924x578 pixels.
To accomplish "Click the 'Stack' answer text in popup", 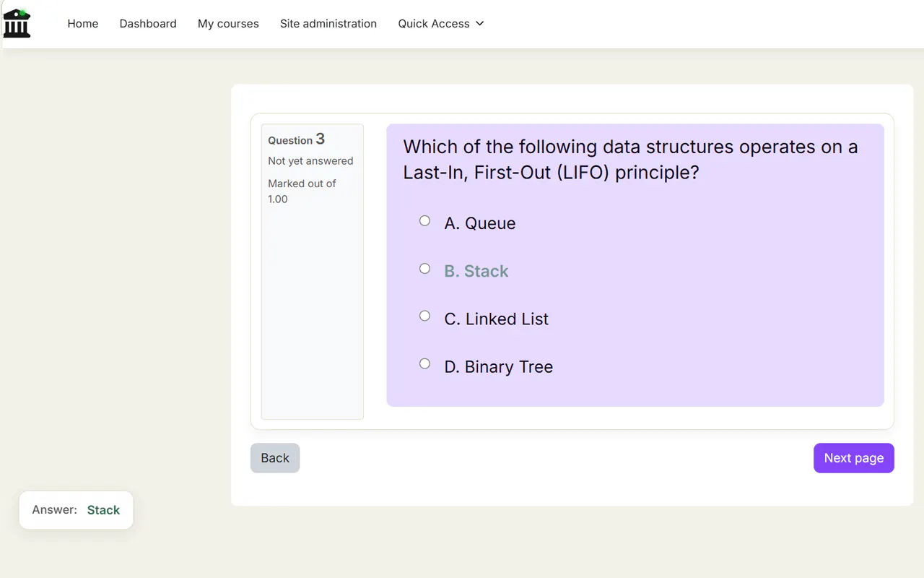I will (103, 510).
